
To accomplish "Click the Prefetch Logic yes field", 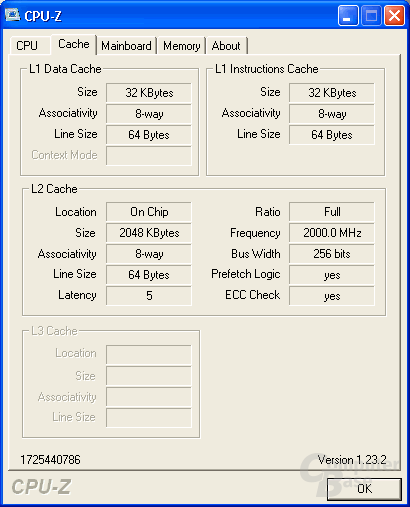I will pos(332,275).
